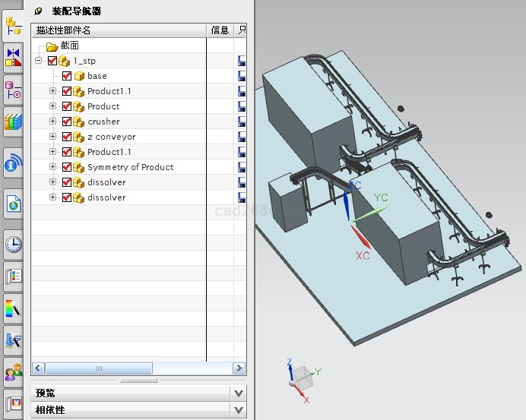Toggle the z conveyor visibility checkbox

click(67, 137)
